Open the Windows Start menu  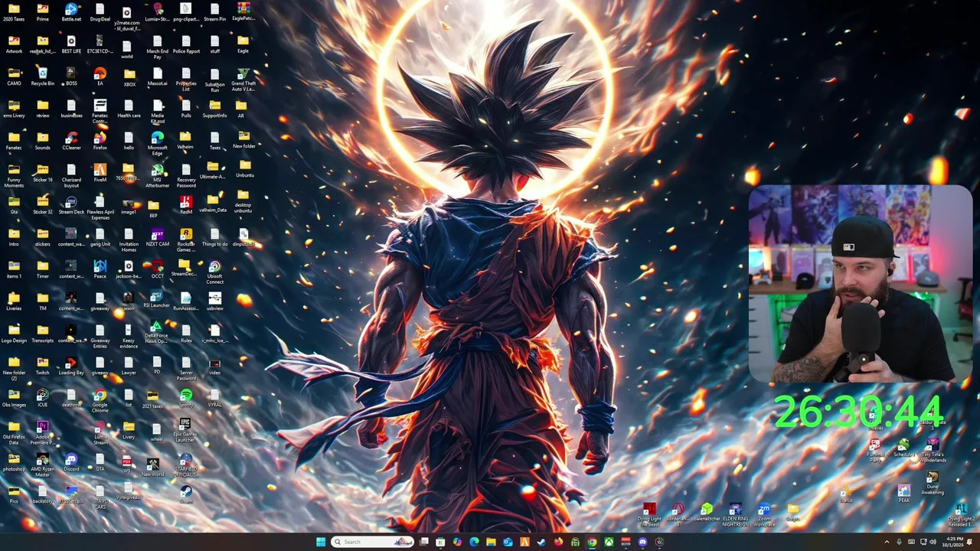pos(321,542)
